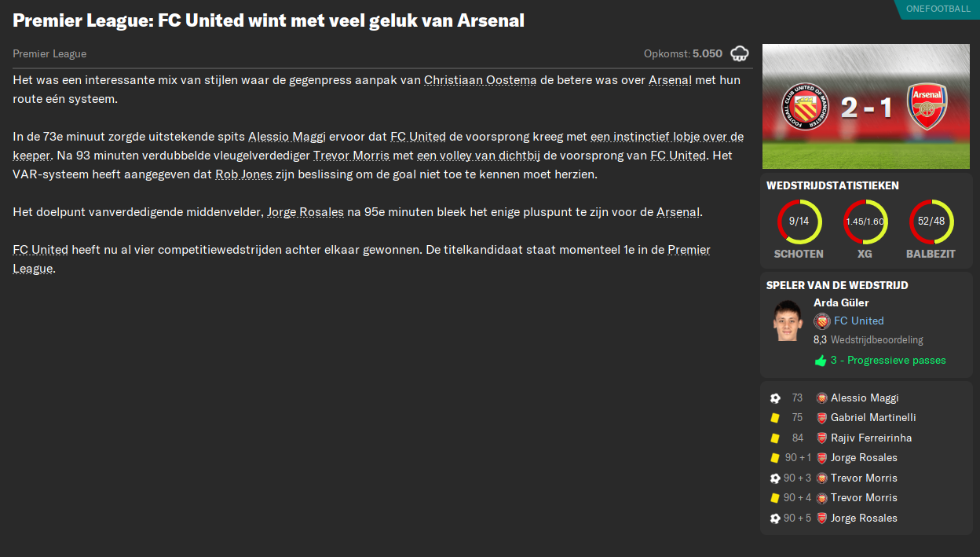Screen dimensions: 980x557
Task: Follow the Rob Jones referee link
Action: tap(243, 174)
